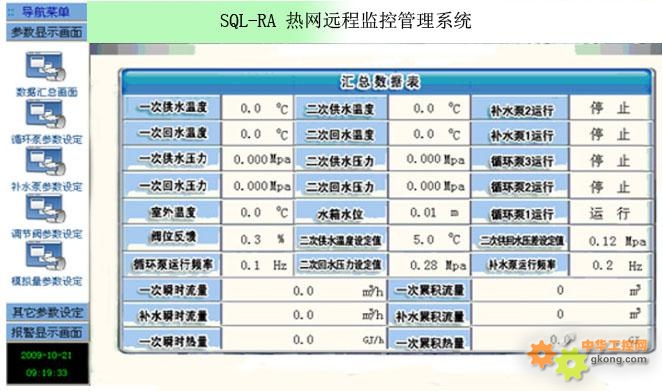This screenshot has height=391, width=662.
Task: Open the 报警显示画面 menu item
Action: point(47,332)
